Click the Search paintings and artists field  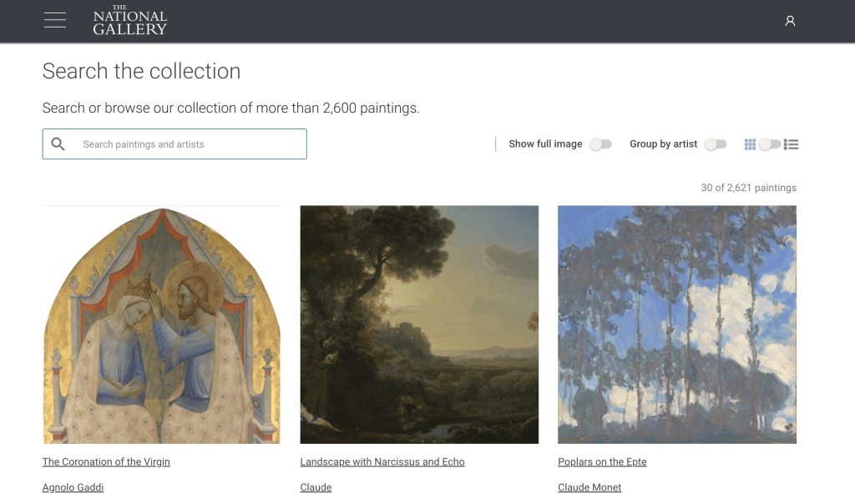(190, 144)
